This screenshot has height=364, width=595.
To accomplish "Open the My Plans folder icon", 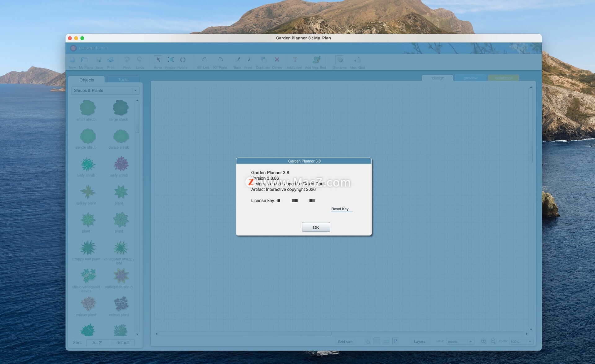I will (85, 60).
